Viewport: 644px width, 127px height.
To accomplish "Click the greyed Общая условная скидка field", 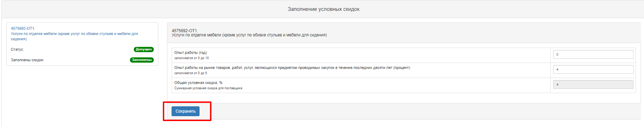I will tap(593, 84).
